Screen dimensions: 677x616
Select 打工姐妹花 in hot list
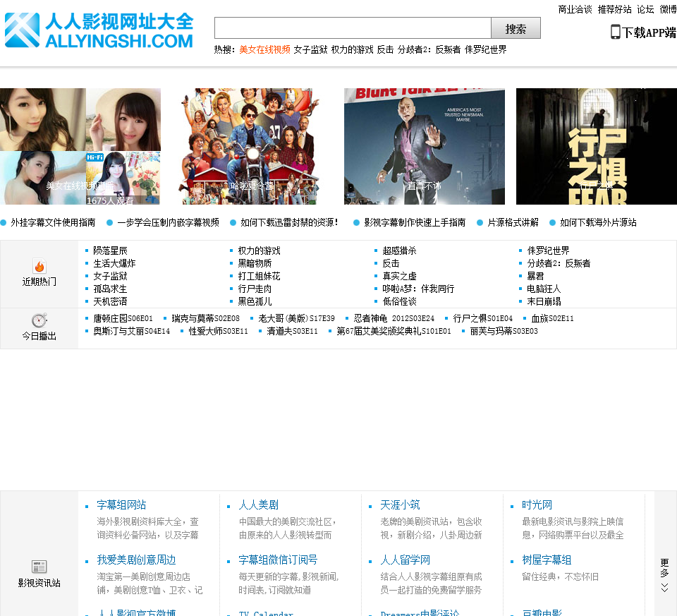coord(259,276)
